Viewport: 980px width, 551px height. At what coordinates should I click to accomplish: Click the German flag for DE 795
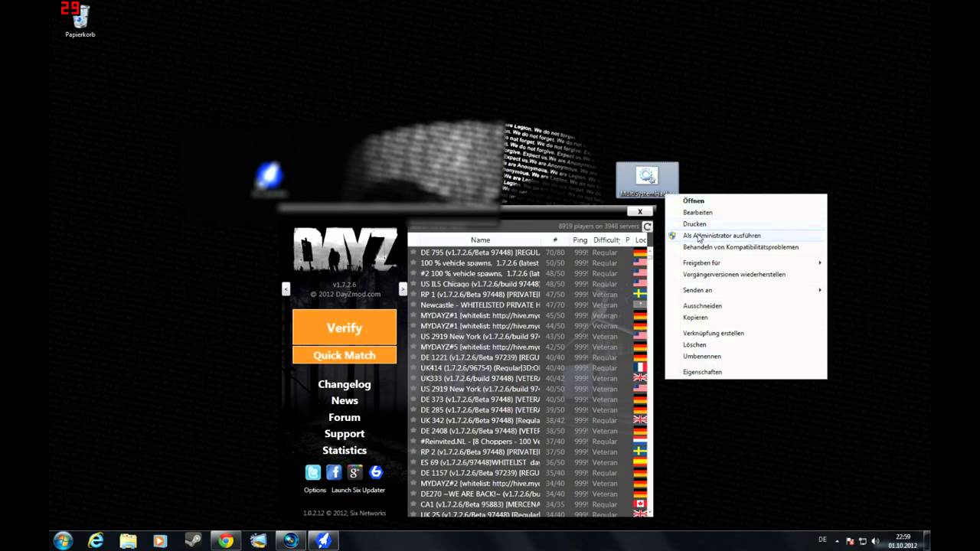click(x=640, y=253)
